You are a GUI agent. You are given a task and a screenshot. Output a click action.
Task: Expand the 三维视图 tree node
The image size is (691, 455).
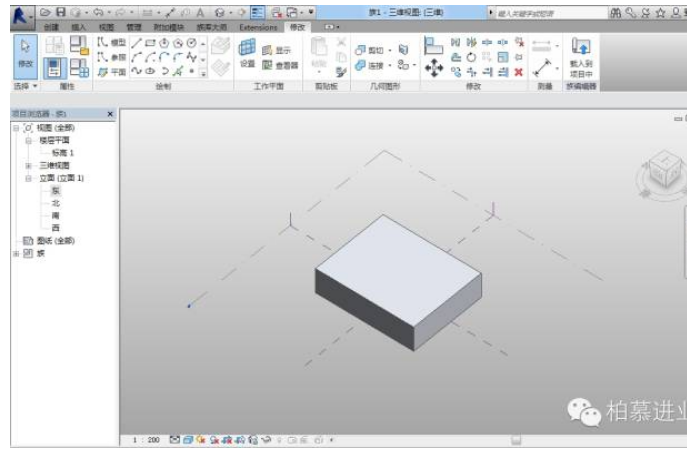coord(29,165)
